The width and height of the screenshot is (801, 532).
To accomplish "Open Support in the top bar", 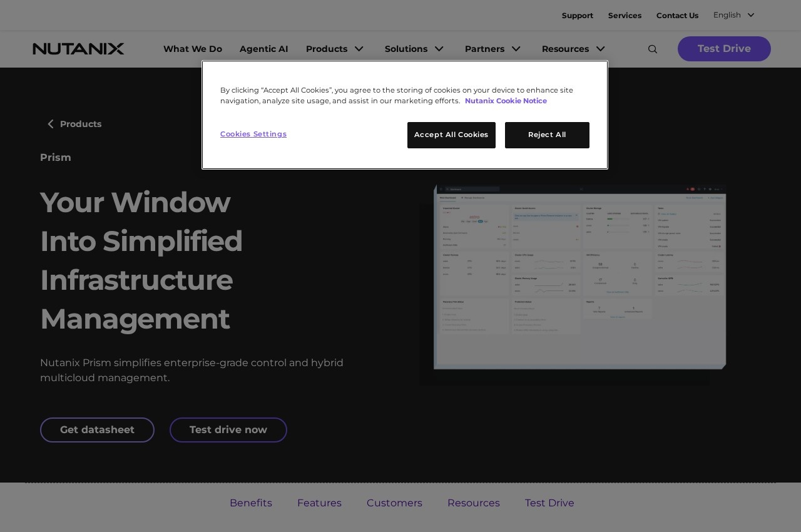I will pyautogui.click(x=578, y=16).
